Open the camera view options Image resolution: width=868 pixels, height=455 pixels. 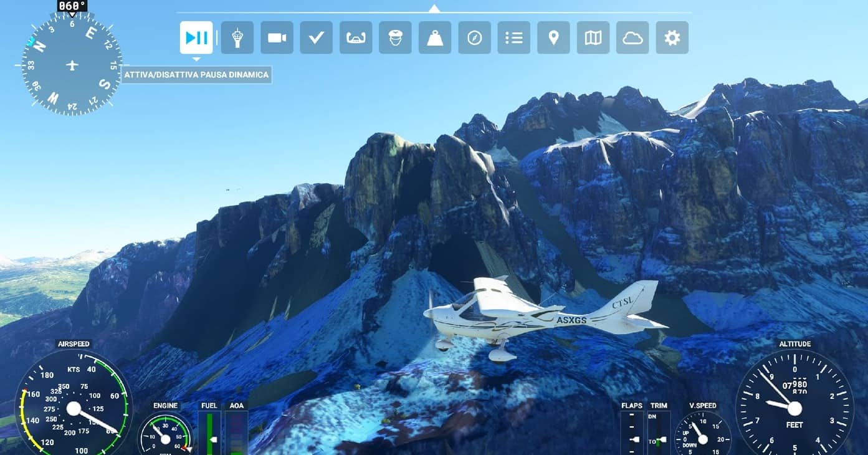point(277,37)
